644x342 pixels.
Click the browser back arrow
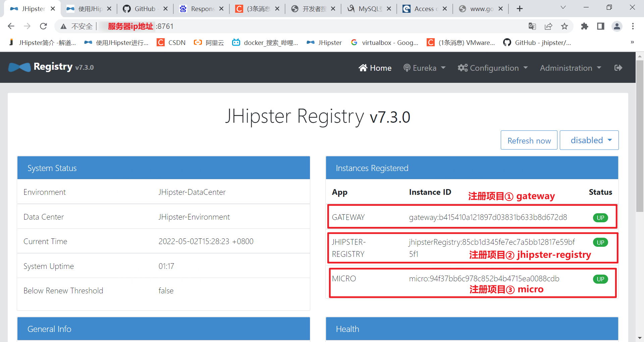(x=11, y=26)
